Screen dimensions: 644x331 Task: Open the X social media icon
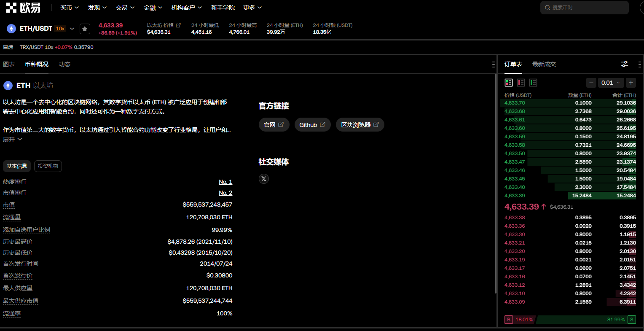tap(264, 179)
